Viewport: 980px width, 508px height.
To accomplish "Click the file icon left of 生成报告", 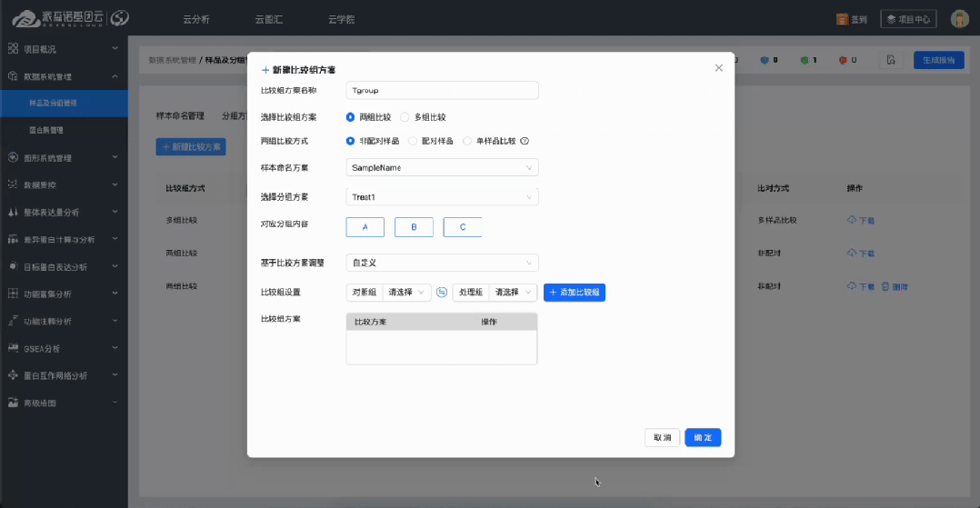I will pyautogui.click(x=893, y=60).
